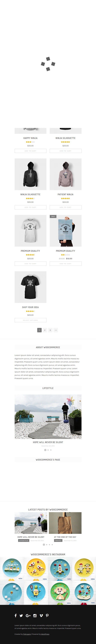Open the Pinterest icon in footer
The image size is (96, 644).
point(47,616)
